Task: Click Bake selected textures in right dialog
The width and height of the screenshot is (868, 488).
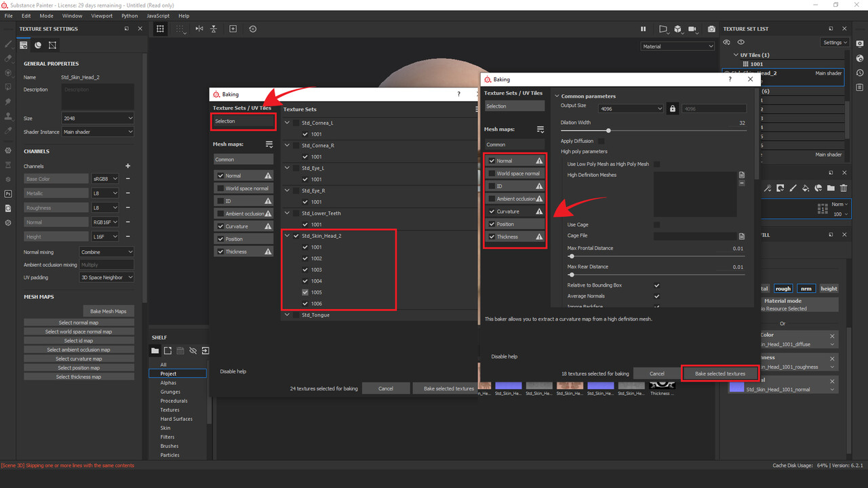Action: pos(719,373)
